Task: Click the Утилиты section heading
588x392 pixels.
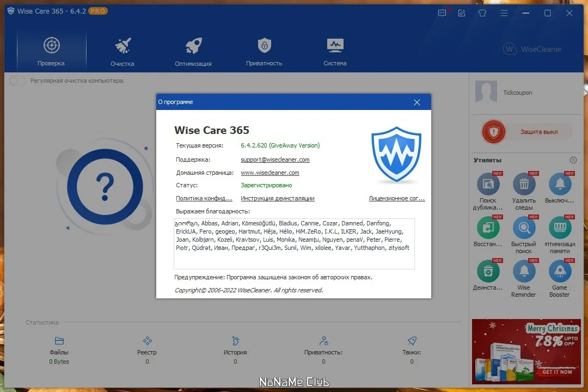Action: [487, 160]
